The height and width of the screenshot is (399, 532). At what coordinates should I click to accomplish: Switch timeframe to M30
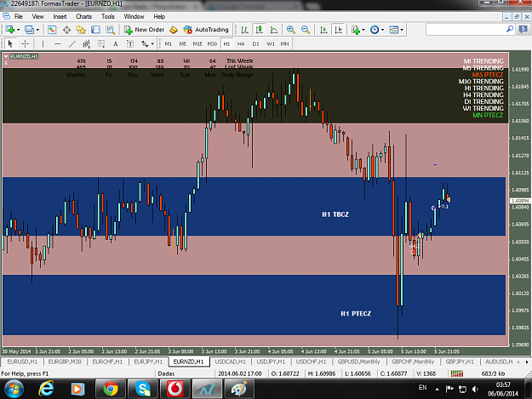[212, 43]
